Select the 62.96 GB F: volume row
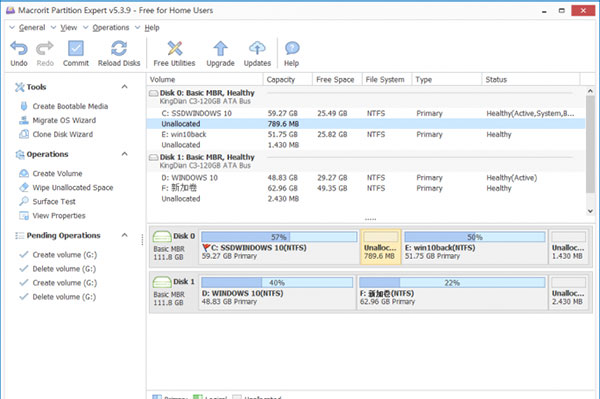The width and height of the screenshot is (600, 399). click(366, 188)
